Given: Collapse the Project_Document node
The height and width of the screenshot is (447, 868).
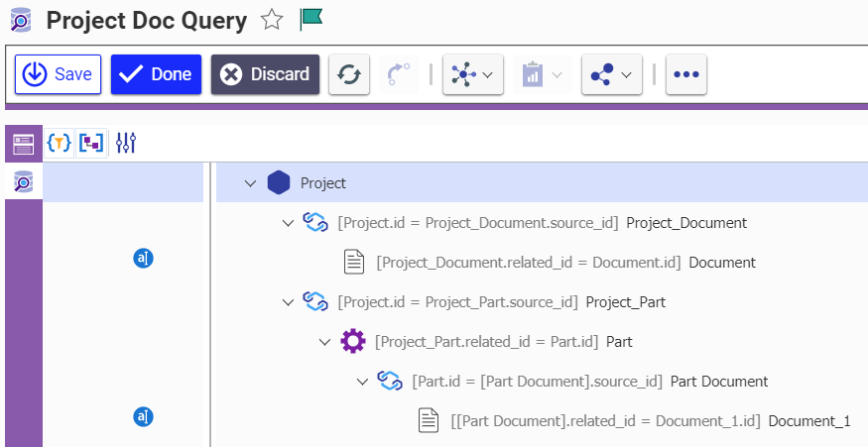Looking at the screenshot, I should [288, 223].
